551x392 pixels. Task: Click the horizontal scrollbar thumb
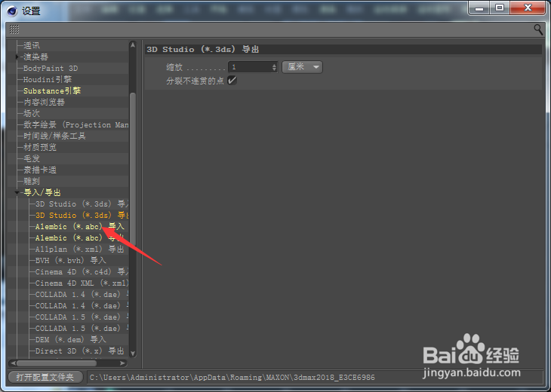click(56, 363)
